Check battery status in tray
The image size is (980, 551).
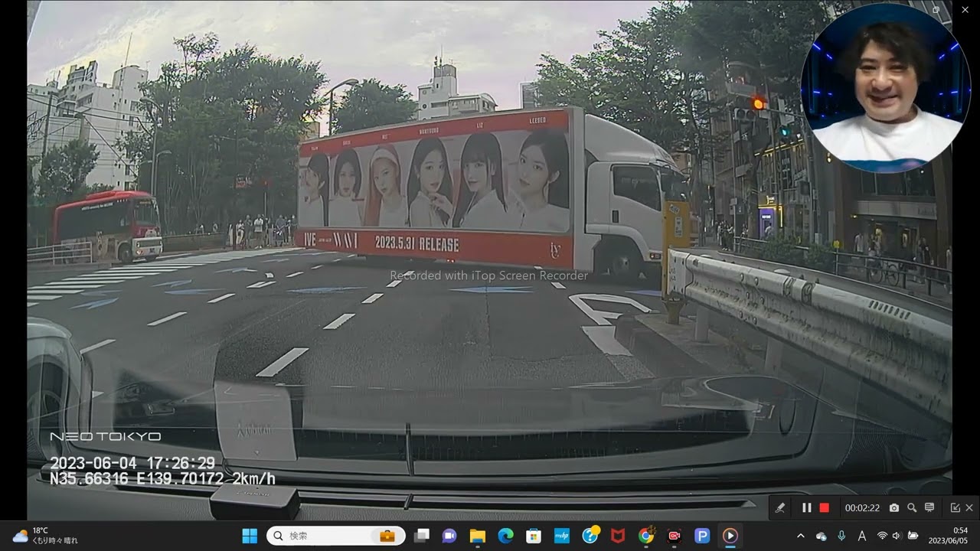913,536
